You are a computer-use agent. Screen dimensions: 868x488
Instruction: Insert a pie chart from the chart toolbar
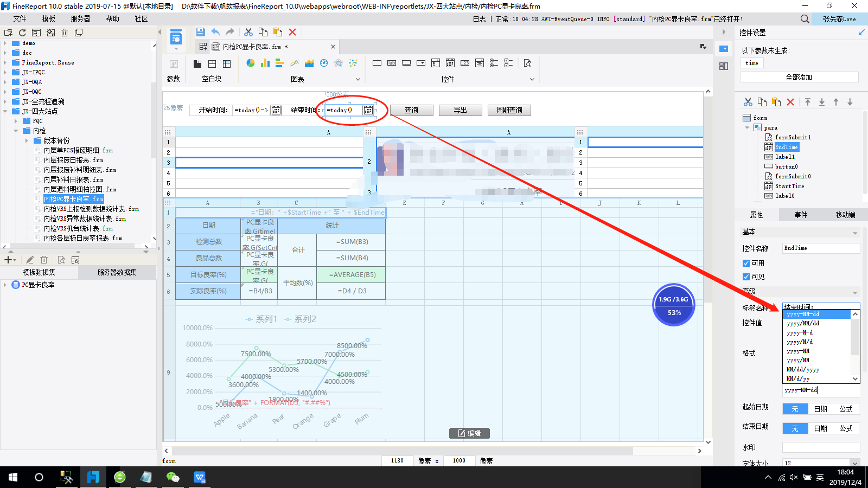pyautogui.click(x=251, y=63)
